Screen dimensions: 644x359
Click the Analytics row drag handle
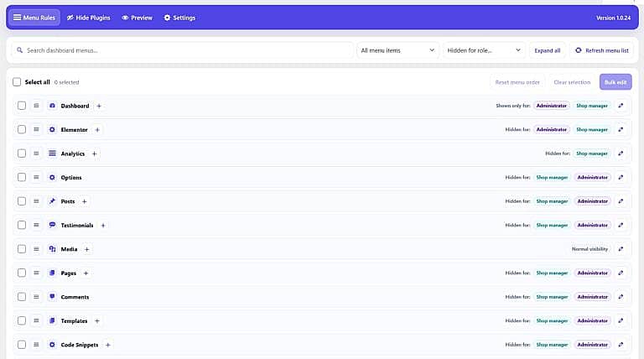coord(36,153)
